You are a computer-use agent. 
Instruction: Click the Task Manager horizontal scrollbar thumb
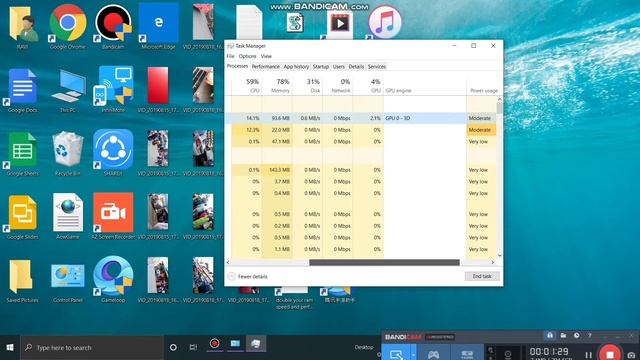pyautogui.click(x=384, y=262)
